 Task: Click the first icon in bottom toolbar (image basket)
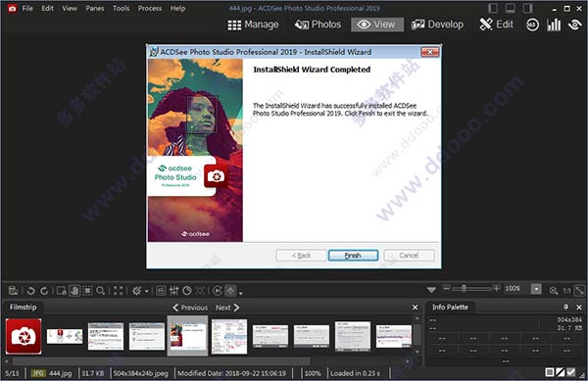tap(13, 291)
